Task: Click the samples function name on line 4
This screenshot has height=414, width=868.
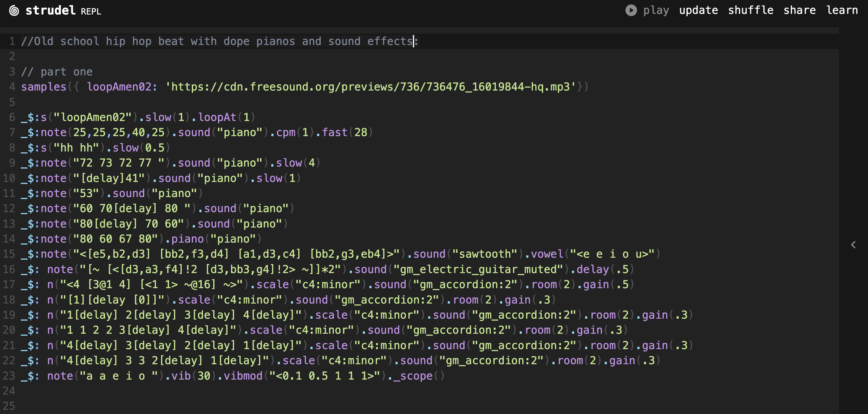Action: click(x=43, y=87)
